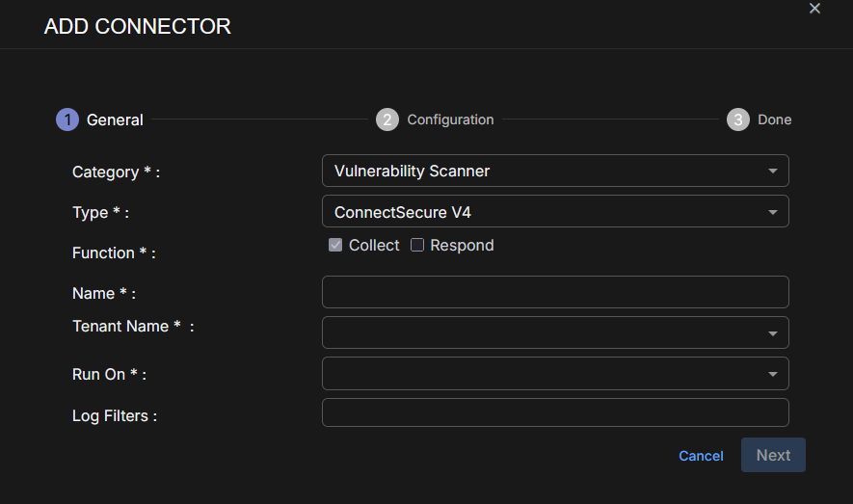Focus the Name input field
This screenshot has width=853, height=504.
coord(555,292)
